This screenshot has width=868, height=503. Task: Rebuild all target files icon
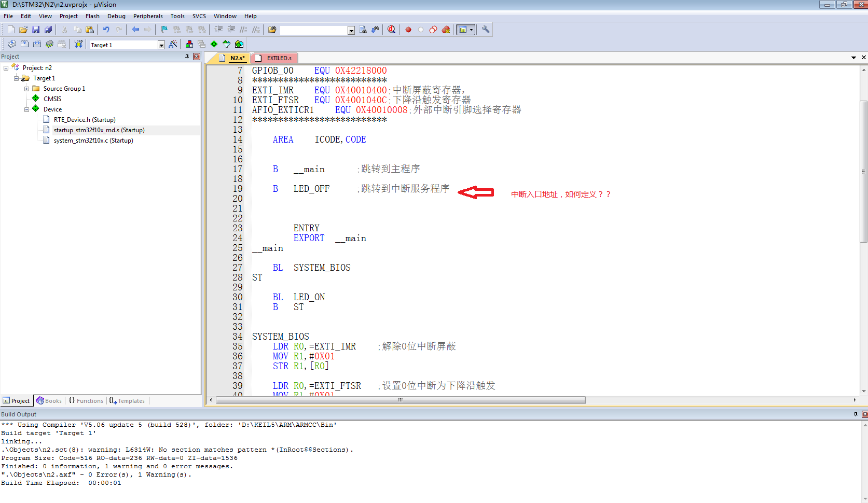coord(37,44)
